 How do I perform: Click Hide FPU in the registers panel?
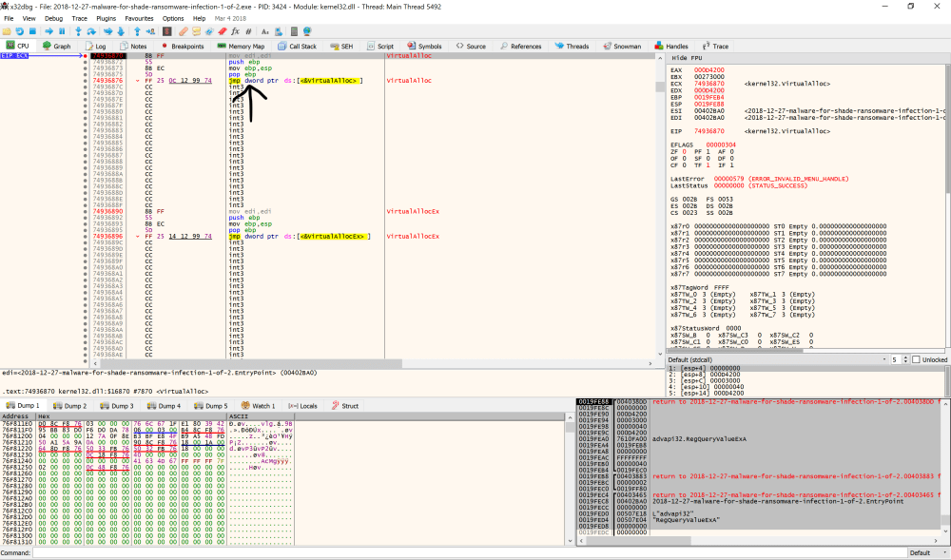click(x=687, y=56)
